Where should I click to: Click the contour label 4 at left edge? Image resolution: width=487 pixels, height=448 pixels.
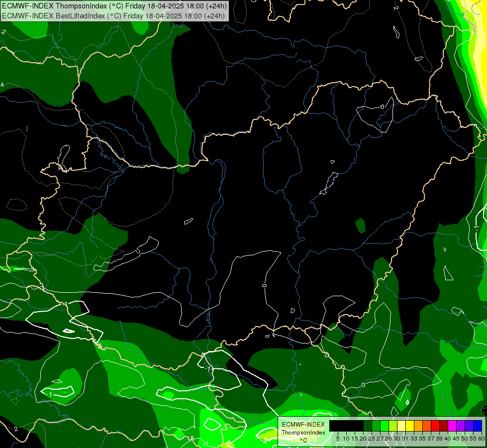(2, 85)
